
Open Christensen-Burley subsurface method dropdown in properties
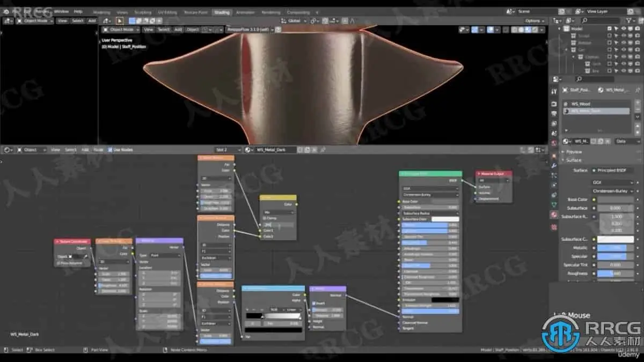tap(612, 190)
